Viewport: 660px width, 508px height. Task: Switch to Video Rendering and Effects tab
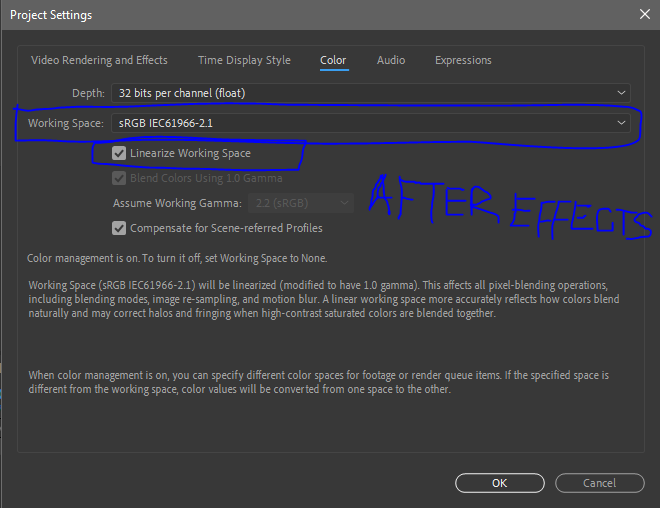(x=99, y=60)
